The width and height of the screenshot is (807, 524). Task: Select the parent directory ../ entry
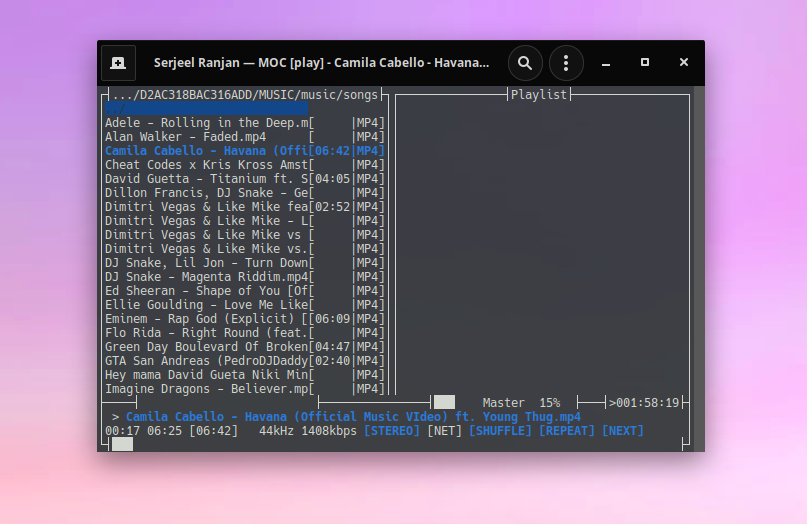206,109
